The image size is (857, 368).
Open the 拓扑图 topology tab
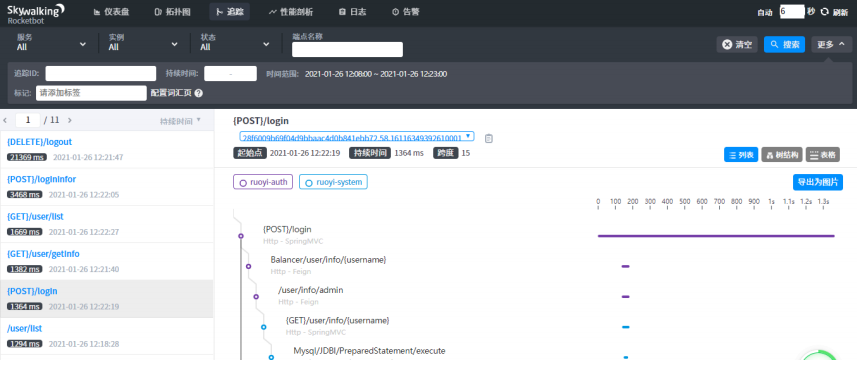173,11
